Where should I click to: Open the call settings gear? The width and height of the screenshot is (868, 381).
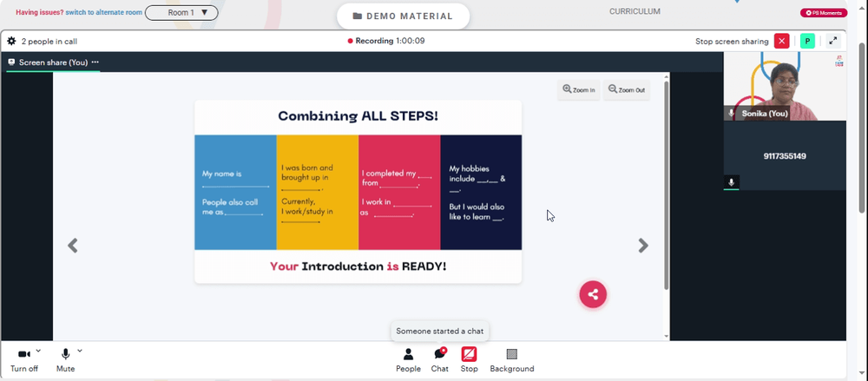(11, 41)
